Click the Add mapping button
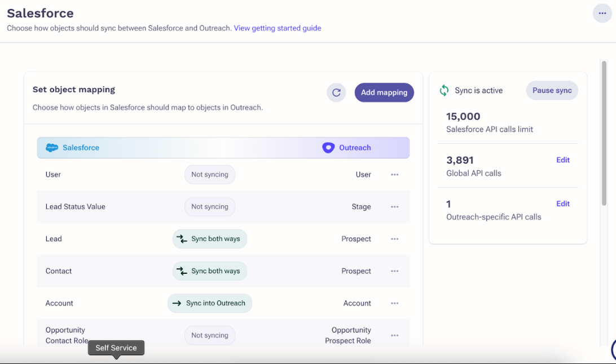Screen dimensions: 616x364 click(384, 92)
